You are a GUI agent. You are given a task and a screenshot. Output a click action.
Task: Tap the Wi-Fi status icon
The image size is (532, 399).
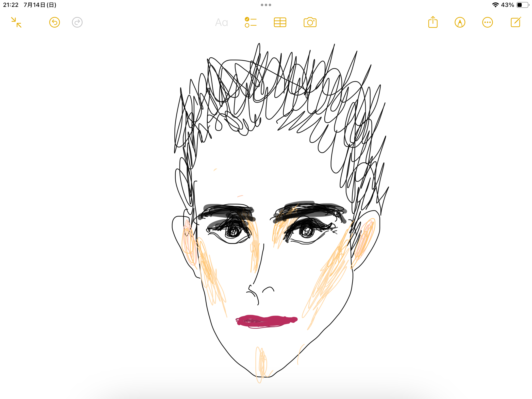(495, 5)
